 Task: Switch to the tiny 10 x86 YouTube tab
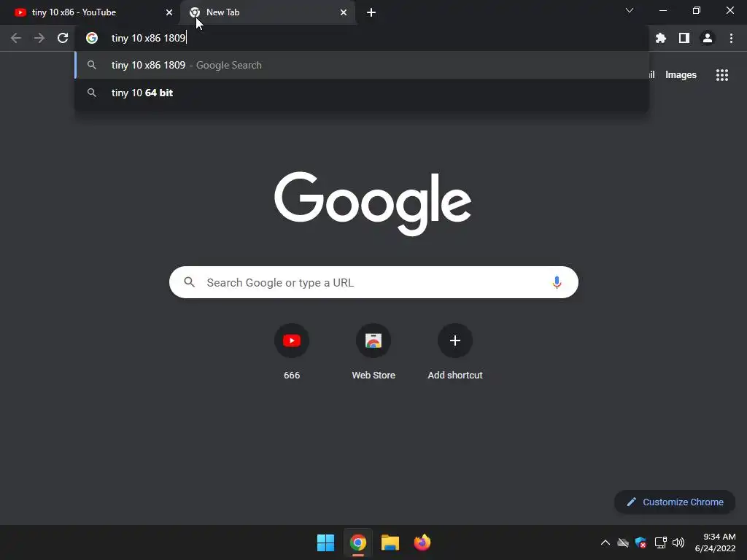90,12
